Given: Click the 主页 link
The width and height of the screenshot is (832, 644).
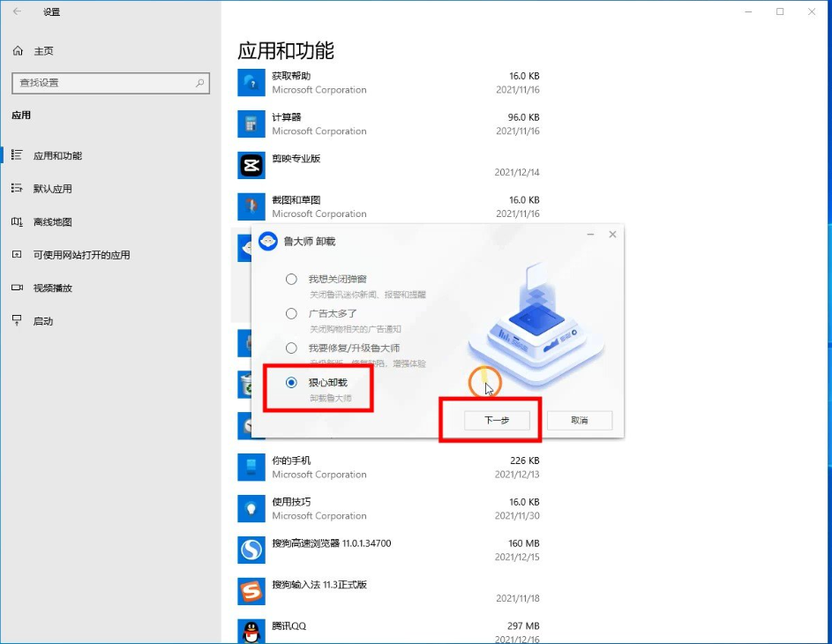Looking at the screenshot, I should (x=43, y=51).
